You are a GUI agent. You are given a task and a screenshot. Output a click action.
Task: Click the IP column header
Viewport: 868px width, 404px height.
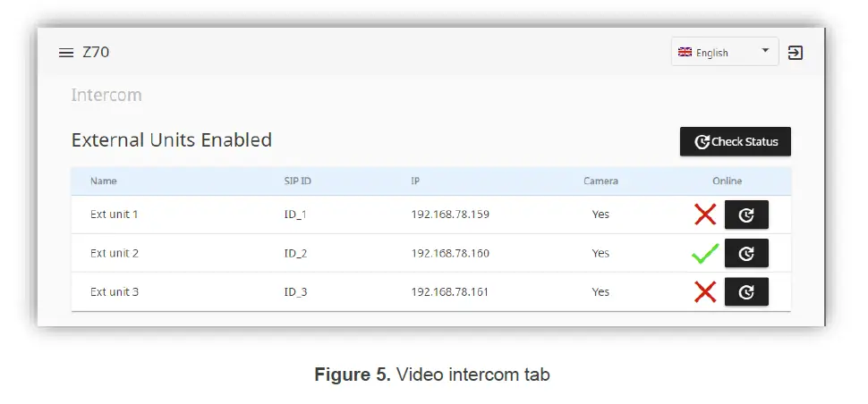(415, 181)
